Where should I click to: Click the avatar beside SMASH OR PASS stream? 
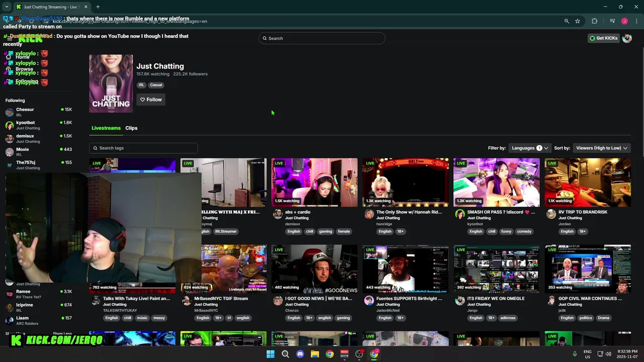pyautogui.click(x=460, y=214)
